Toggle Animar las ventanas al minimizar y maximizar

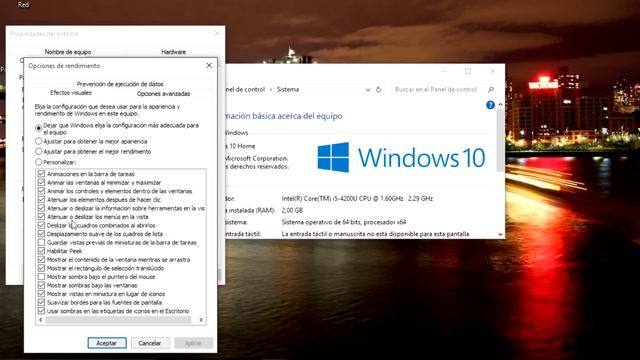[41, 182]
